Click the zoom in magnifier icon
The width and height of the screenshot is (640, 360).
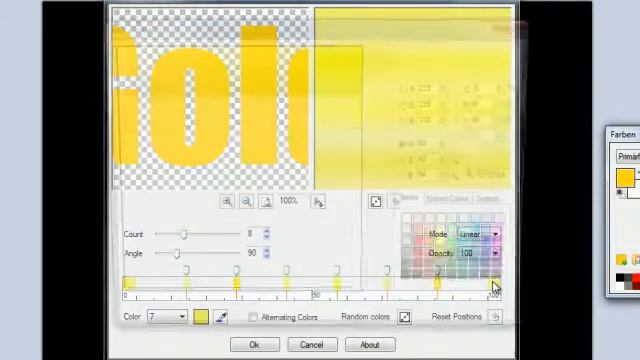(227, 201)
